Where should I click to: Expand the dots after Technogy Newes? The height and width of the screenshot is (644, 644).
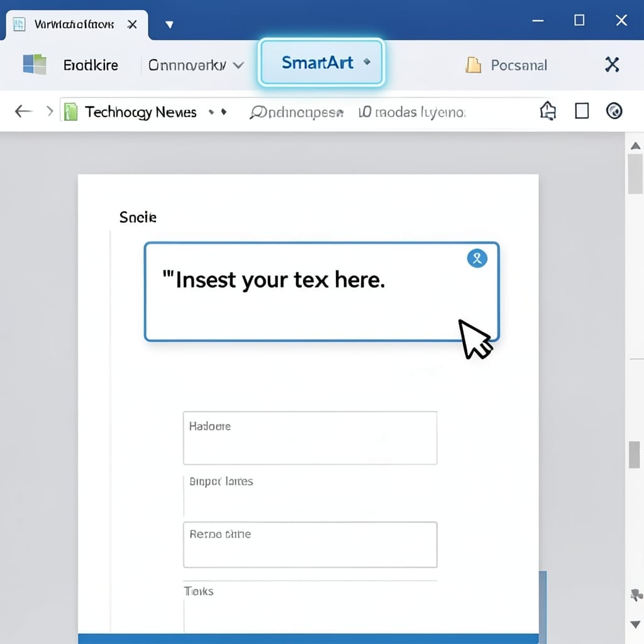(x=217, y=112)
